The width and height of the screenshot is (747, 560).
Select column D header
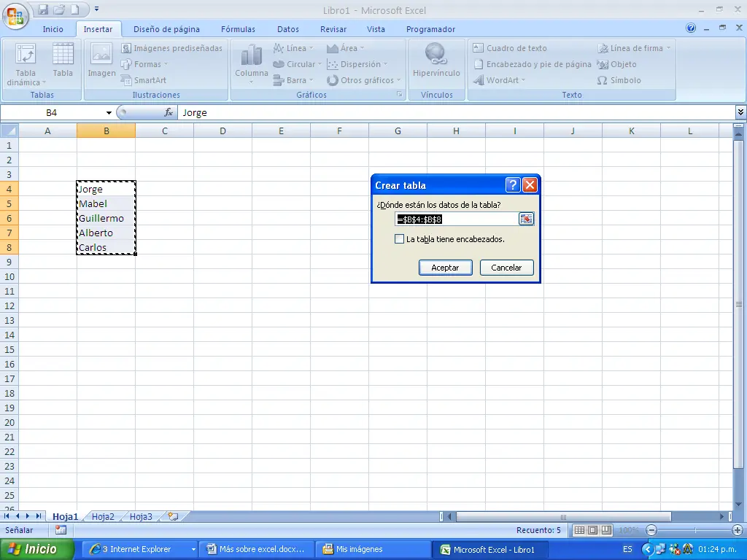pyautogui.click(x=222, y=131)
